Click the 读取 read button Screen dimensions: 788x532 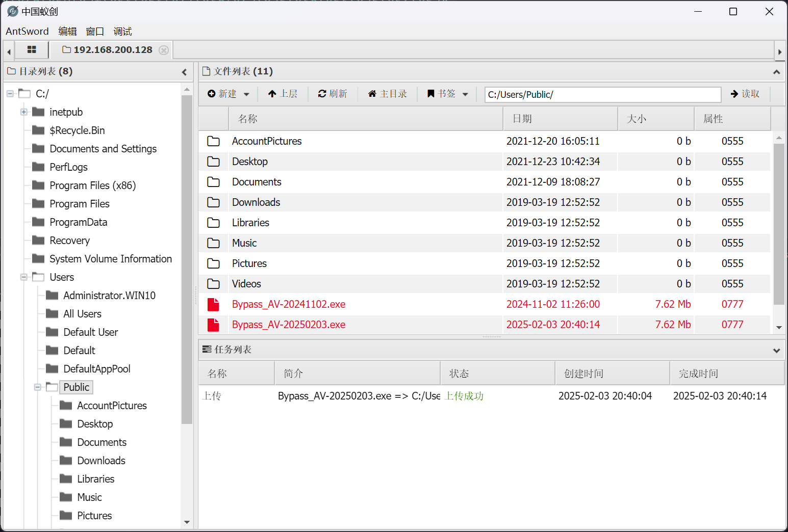tap(745, 94)
